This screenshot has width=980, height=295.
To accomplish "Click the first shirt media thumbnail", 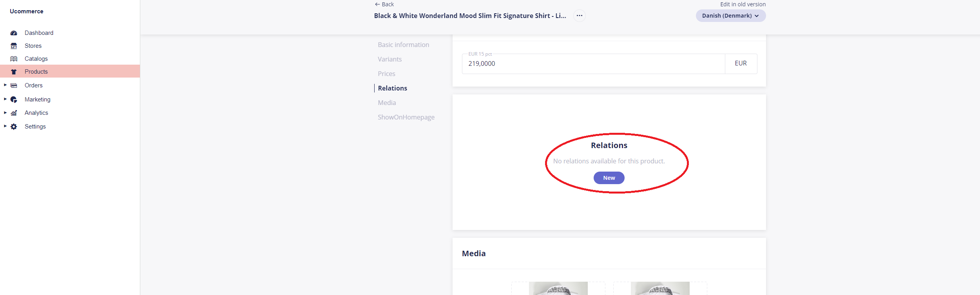I will click(558, 288).
